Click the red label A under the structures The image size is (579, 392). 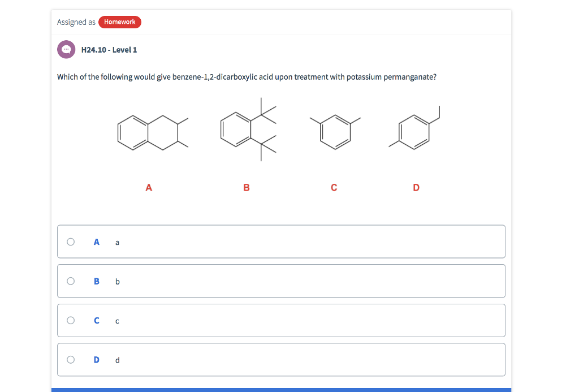tap(149, 187)
